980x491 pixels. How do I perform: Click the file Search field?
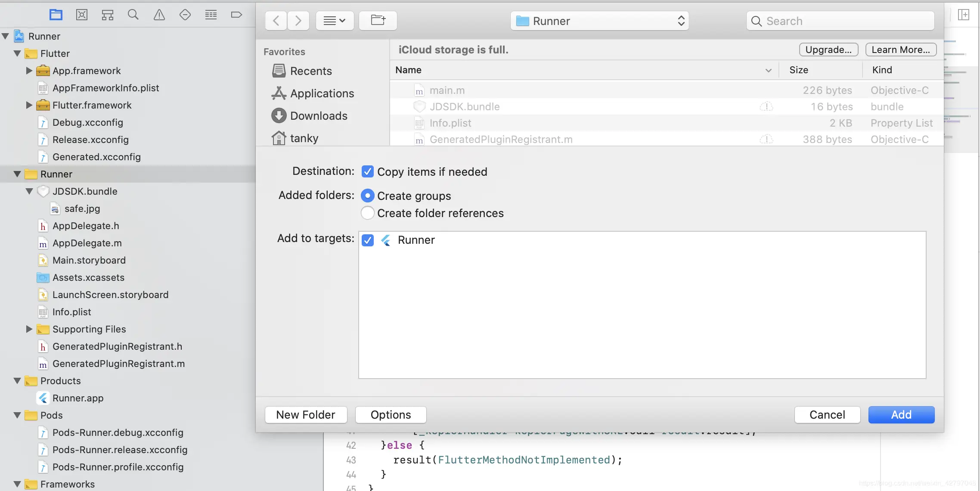coord(840,21)
